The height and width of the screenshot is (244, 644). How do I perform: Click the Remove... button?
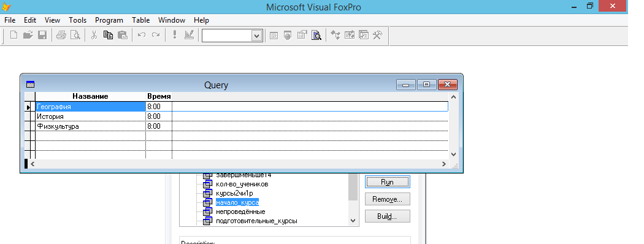click(387, 199)
